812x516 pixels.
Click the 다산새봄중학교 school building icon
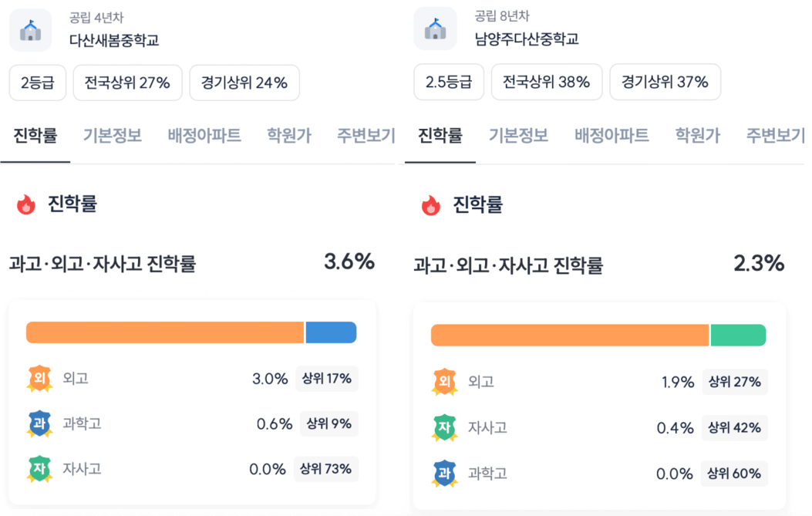point(31,30)
